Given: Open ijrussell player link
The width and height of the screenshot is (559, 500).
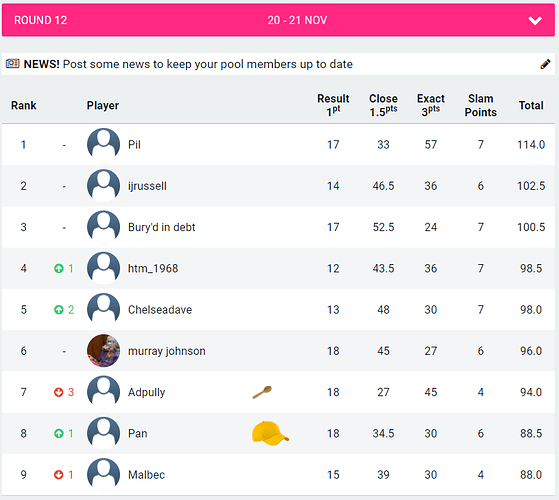Looking at the screenshot, I should pyautogui.click(x=147, y=186).
